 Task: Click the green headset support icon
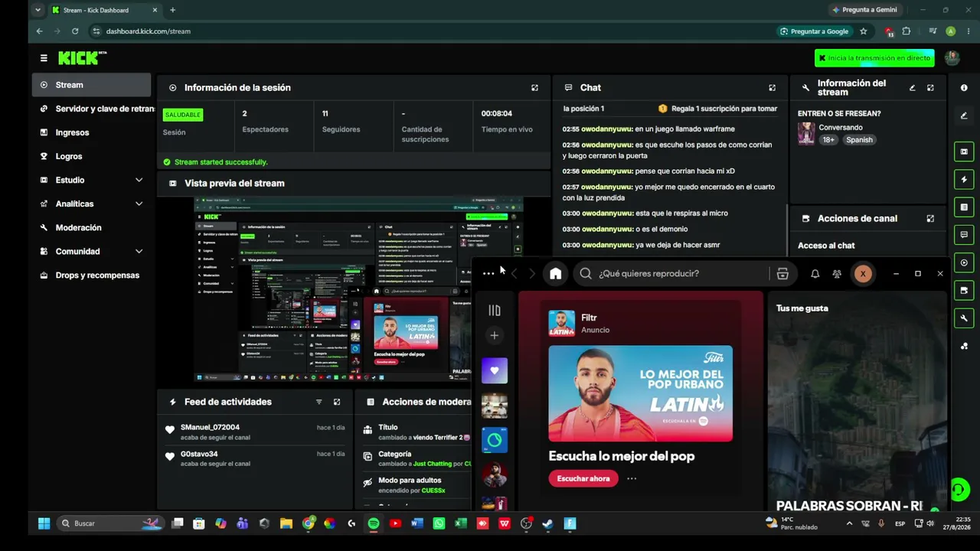pos(959,489)
